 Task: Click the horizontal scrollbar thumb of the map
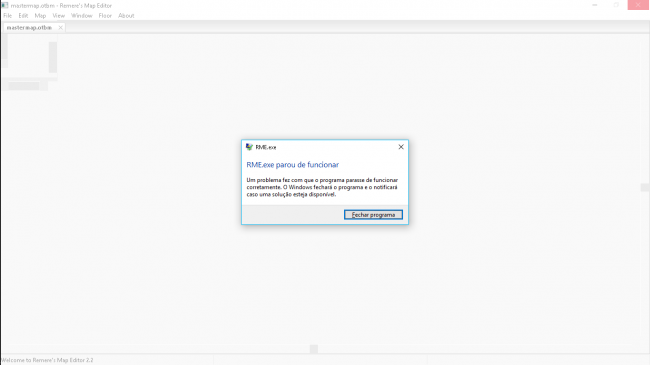click(x=314, y=349)
